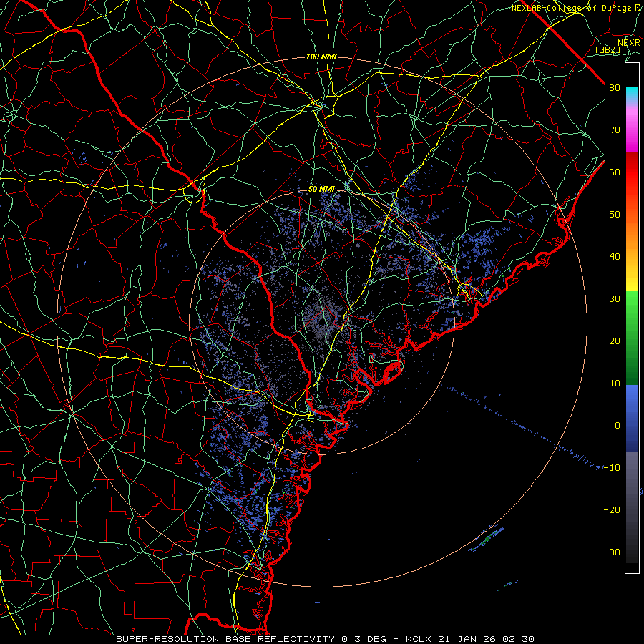The image size is (644, 644).
Task: Click the [dBZ] unit label above the scale
Action: [x=608, y=50]
